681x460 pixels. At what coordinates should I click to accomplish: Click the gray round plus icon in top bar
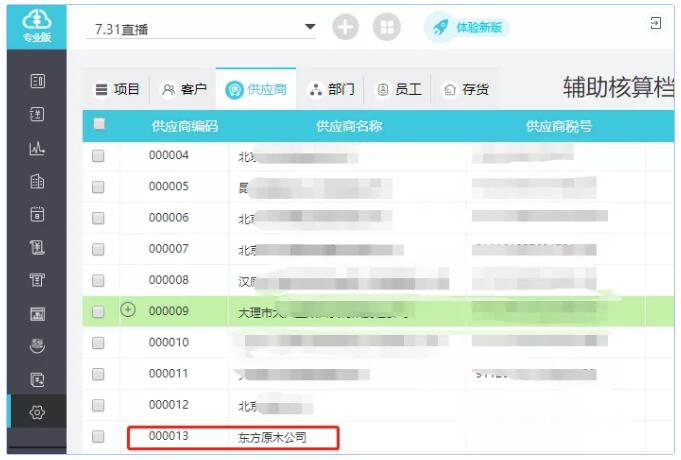click(346, 28)
